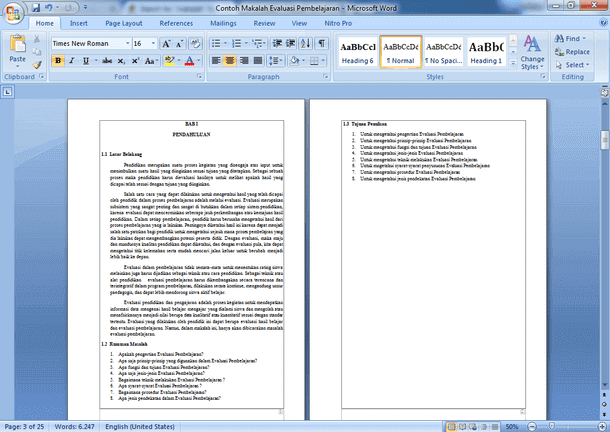Apply superscript formatting
The width and height of the screenshot is (610, 432).
pos(135,61)
